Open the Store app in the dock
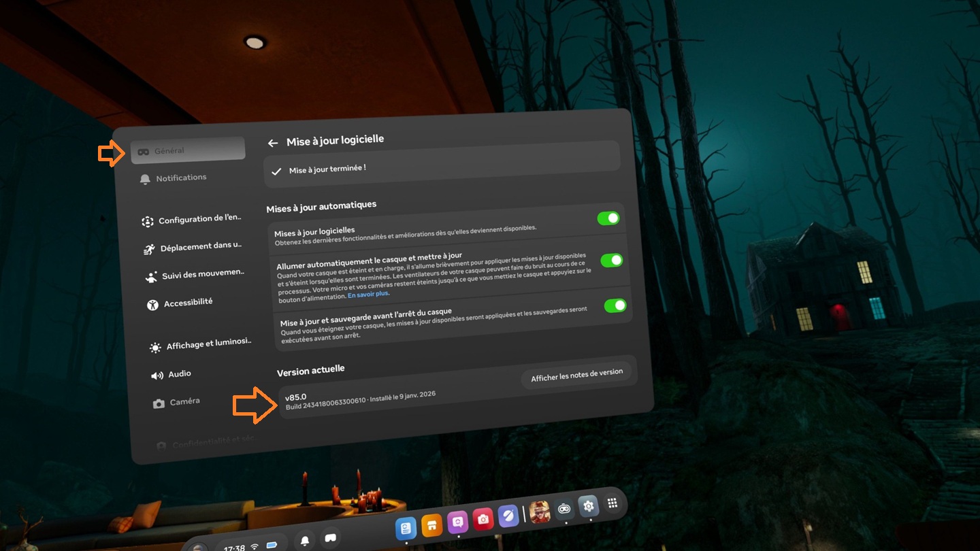This screenshot has width=980, height=551. (432, 524)
